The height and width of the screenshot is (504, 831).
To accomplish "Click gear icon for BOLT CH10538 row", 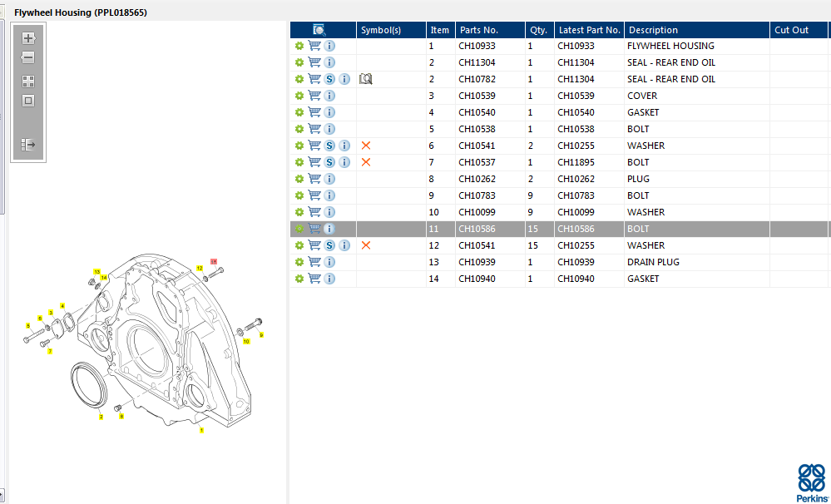I will 299,129.
